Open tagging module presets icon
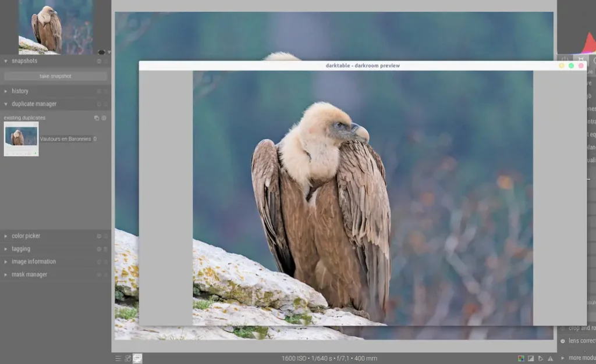This screenshot has height=364, width=596. (x=105, y=249)
